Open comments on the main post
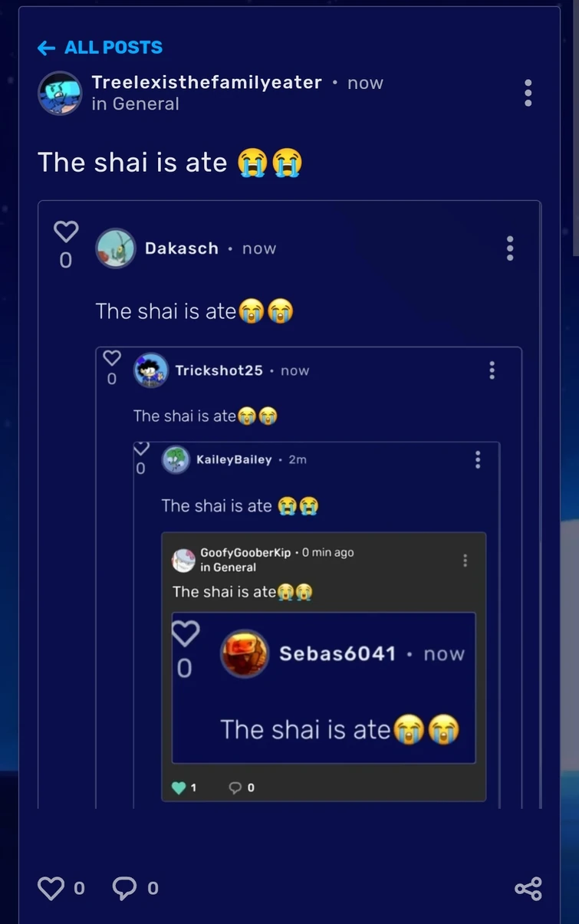Image resolution: width=579 pixels, height=924 pixels. (x=125, y=888)
